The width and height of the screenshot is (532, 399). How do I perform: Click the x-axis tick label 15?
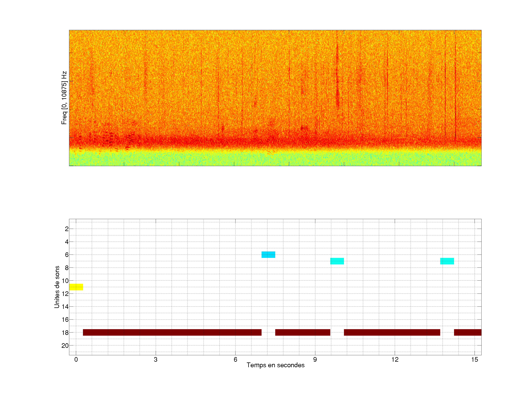(x=474, y=359)
